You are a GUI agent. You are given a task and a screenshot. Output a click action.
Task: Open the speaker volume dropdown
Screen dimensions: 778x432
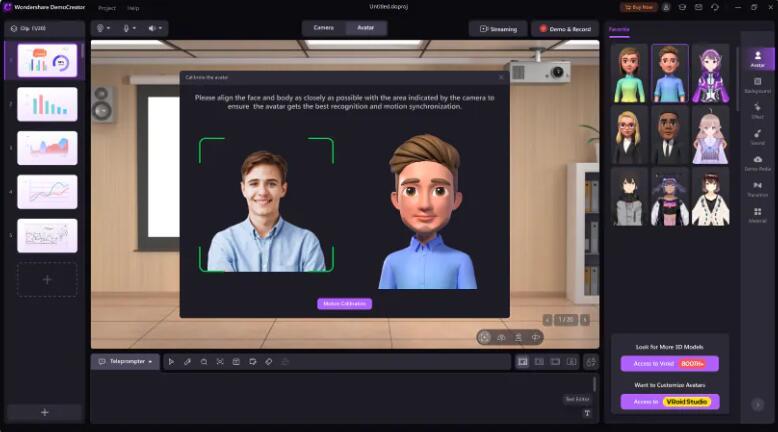pos(155,28)
